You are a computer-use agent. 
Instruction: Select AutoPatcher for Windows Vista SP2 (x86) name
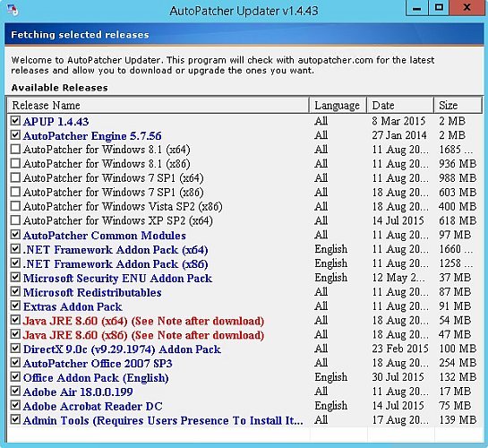[x=123, y=207]
